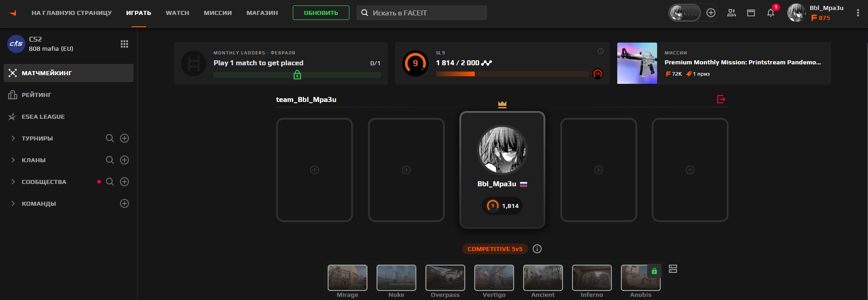Expand the КОМАНДЫ section
The height and width of the screenshot is (300, 868).
13,203
